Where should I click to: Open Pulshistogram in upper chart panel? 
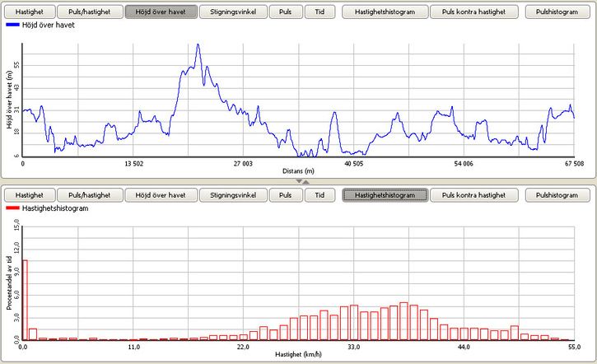coord(557,12)
